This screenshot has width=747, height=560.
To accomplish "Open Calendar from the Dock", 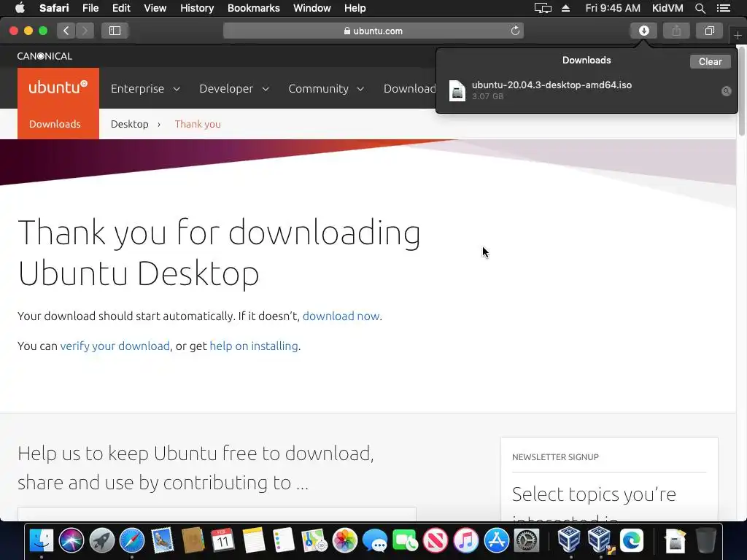I will [223, 540].
